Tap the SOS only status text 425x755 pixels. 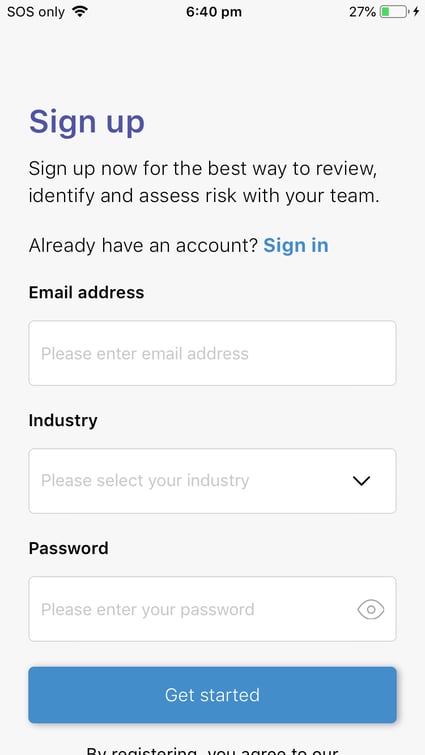pyautogui.click(x=36, y=12)
